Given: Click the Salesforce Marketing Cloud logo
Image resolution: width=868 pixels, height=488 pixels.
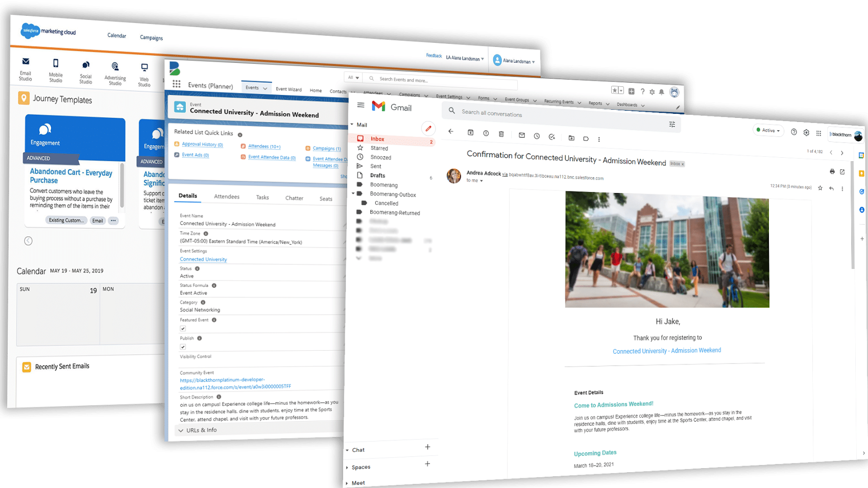Looking at the screenshot, I should (48, 31).
